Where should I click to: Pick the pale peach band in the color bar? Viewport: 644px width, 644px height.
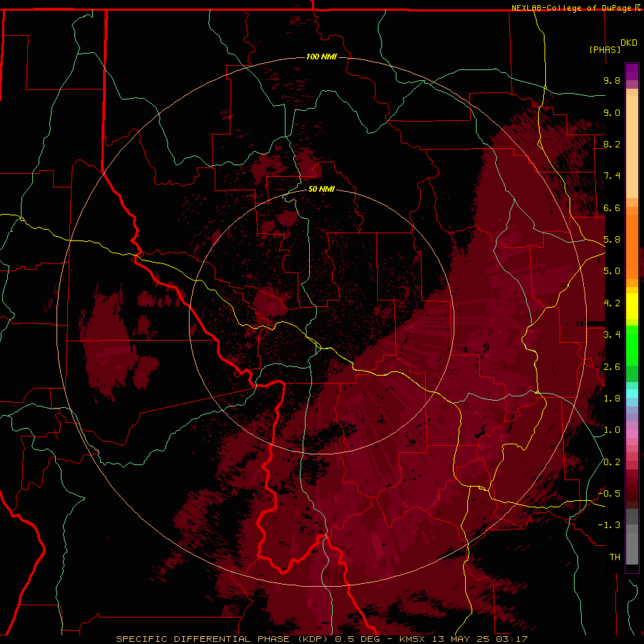click(x=632, y=147)
